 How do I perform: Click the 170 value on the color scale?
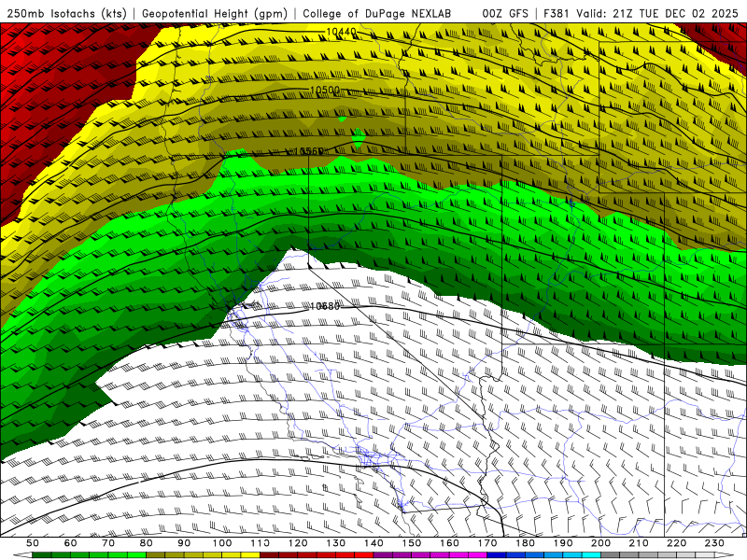486,543
